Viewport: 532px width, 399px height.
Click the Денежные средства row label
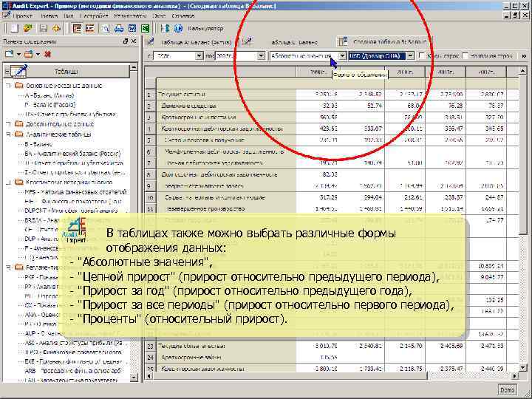coord(188,106)
